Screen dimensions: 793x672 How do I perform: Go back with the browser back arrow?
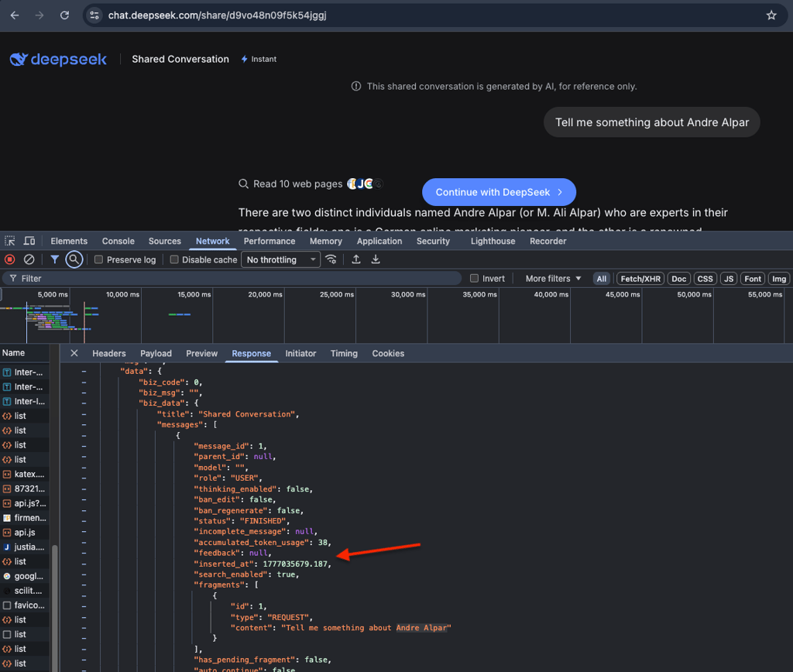point(15,15)
